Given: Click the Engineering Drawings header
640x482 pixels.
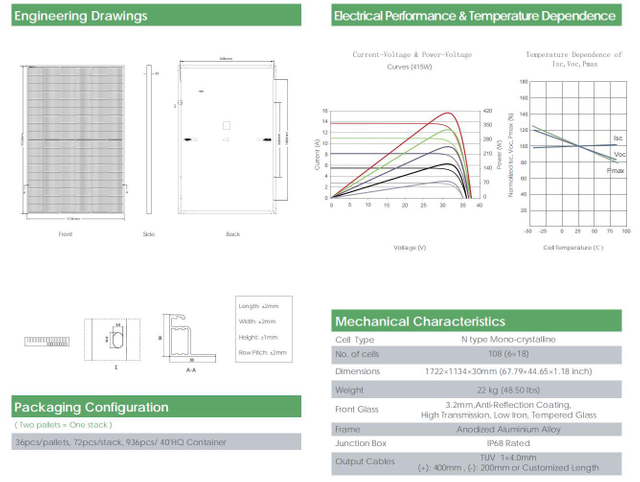Looking at the screenshot, I should coord(156,16).
